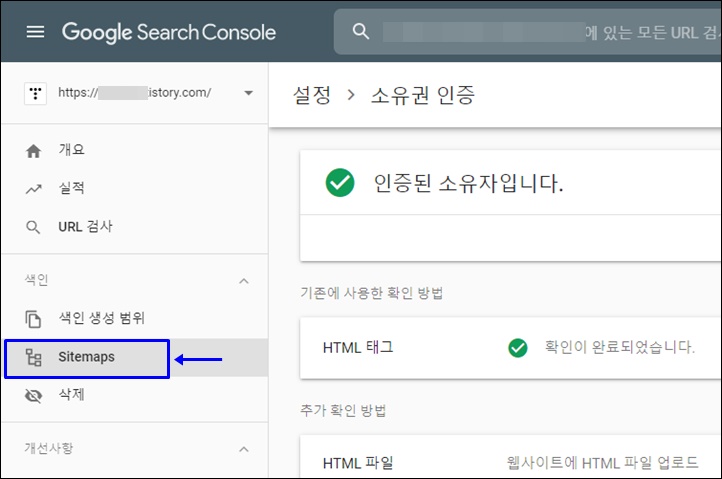Click the crossed-eye icon beside 삭제
This screenshot has height=479, width=722.
coord(33,396)
